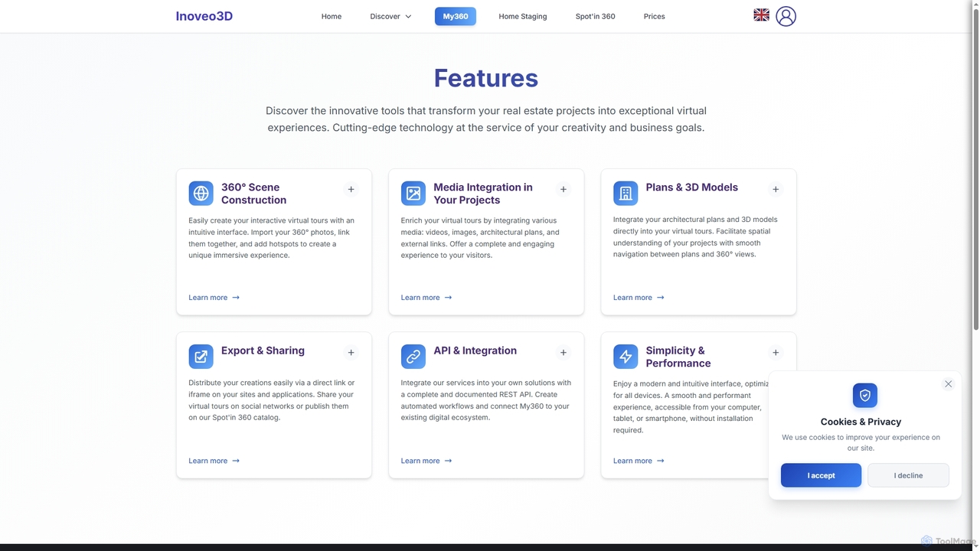Click the building icon on Plans & 3D Models card
The width and height of the screenshot is (980, 551).
[x=626, y=194]
